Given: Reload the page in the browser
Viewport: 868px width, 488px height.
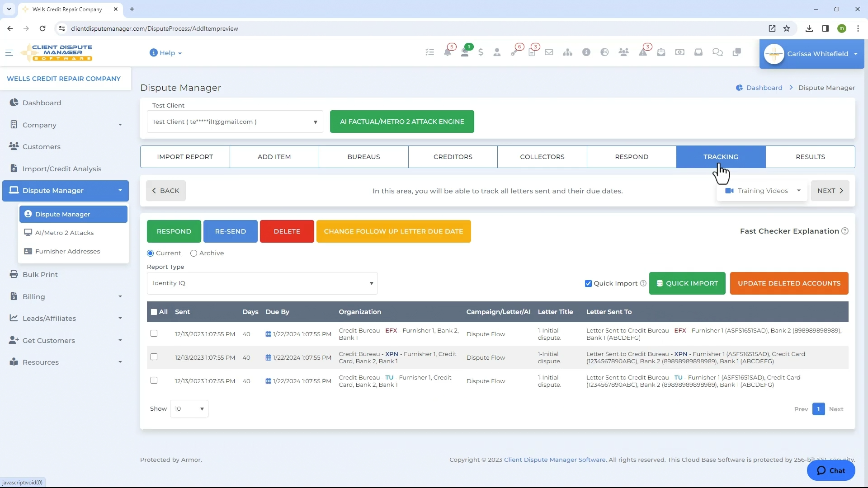Looking at the screenshot, I should click(x=42, y=28).
